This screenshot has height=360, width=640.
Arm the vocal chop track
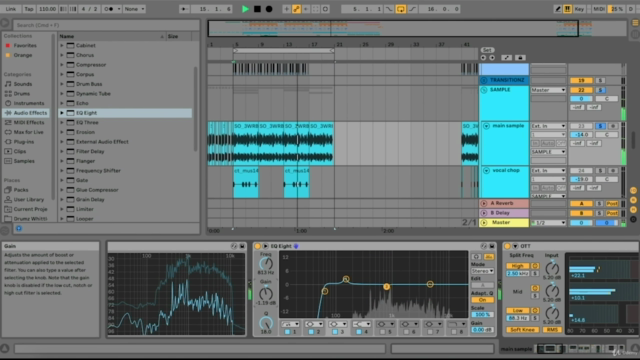[613, 171]
